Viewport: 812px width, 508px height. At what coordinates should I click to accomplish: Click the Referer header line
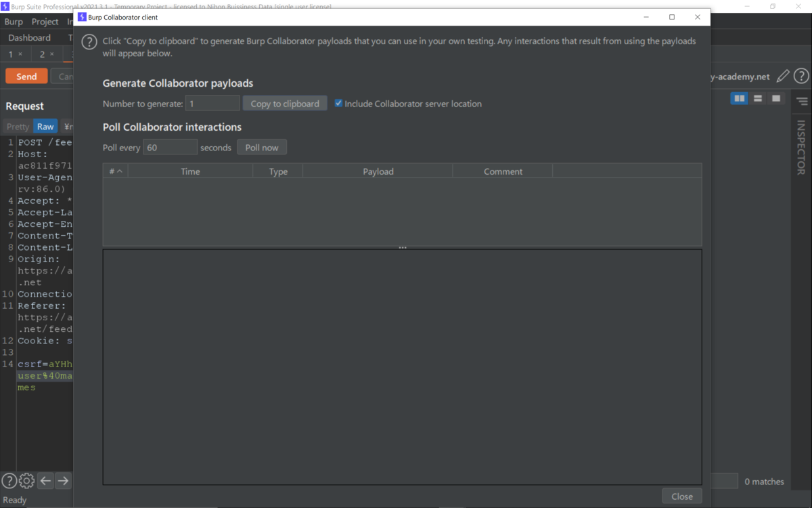pyautogui.click(x=41, y=305)
